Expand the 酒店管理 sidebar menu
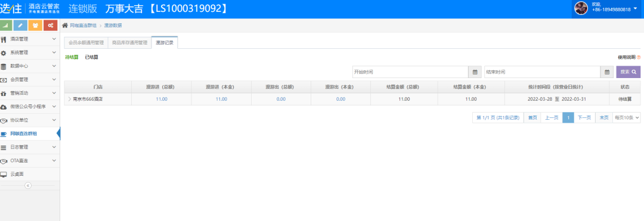644x221 pixels. pos(30,39)
